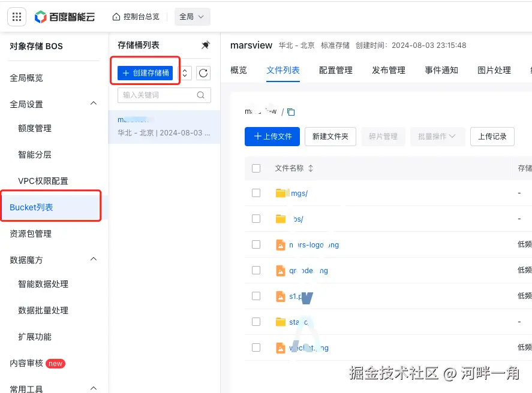Switch to the 发布管理 tab
The image size is (532, 393).
pos(389,70)
